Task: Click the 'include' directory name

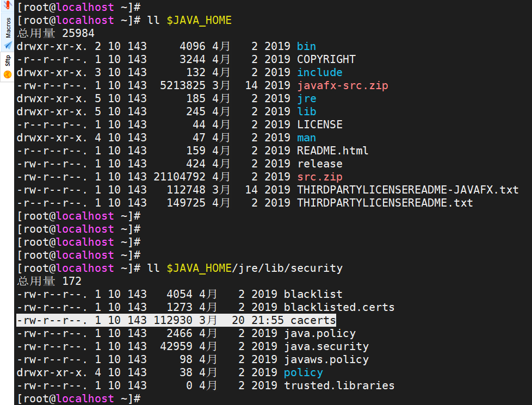Action: pyautogui.click(x=320, y=72)
